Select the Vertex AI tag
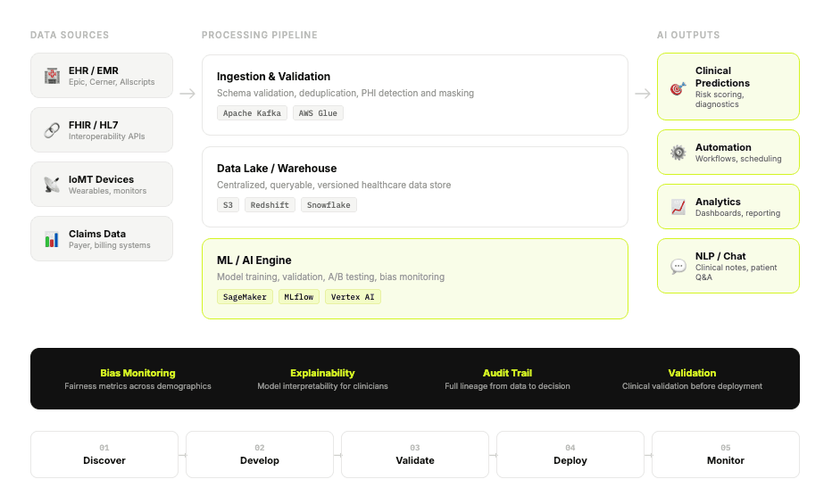This screenshot has height=504, width=832. click(353, 297)
